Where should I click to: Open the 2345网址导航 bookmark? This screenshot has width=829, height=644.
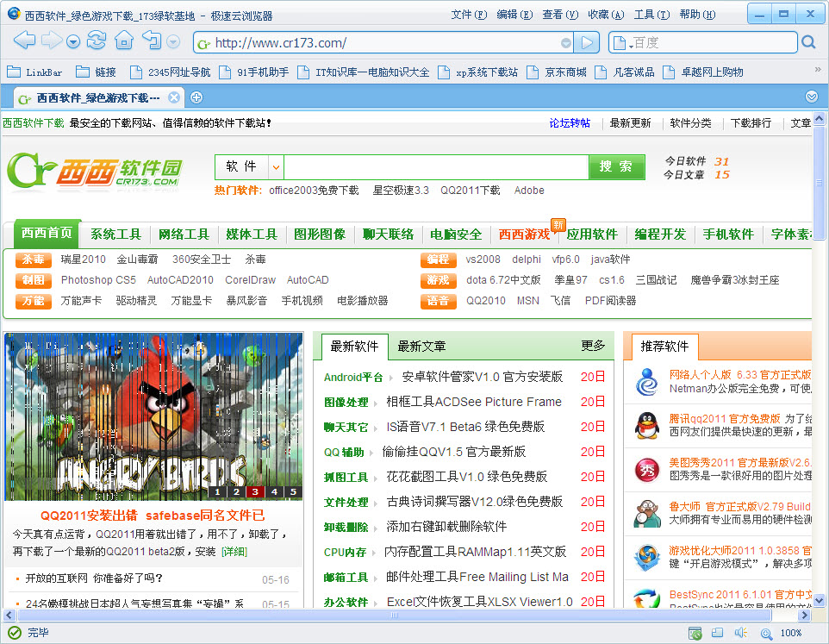pyautogui.click(x=171, y=72)
